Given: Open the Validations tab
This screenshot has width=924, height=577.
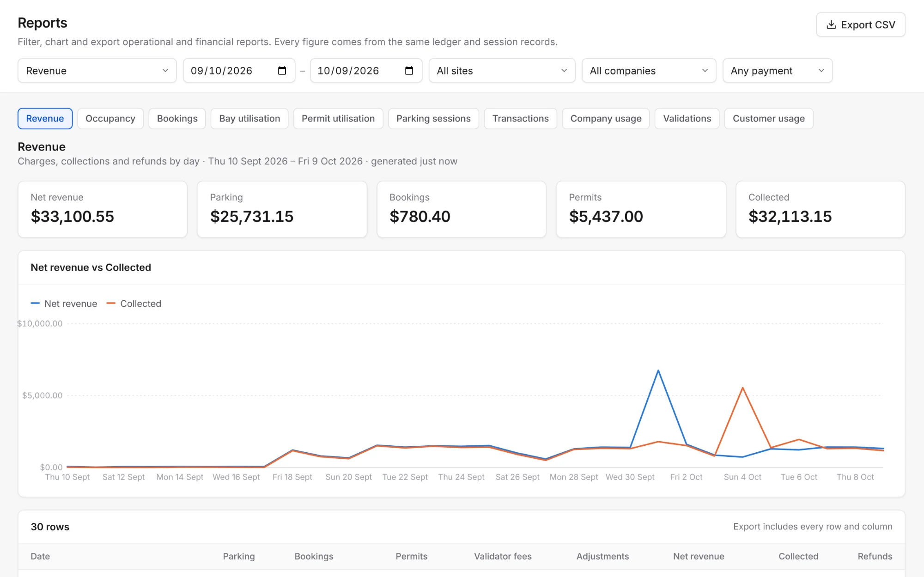Looking at the screenshot, I should click(687, 119).
